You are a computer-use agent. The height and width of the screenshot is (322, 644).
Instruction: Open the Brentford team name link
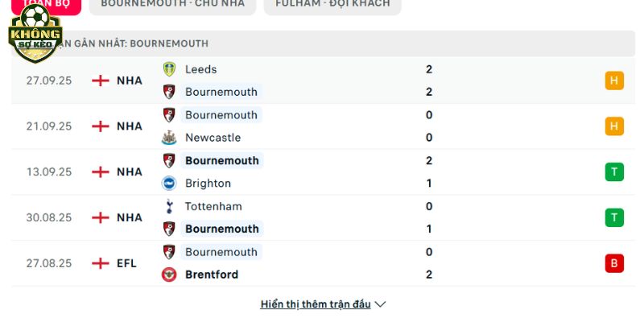[212, 275]
